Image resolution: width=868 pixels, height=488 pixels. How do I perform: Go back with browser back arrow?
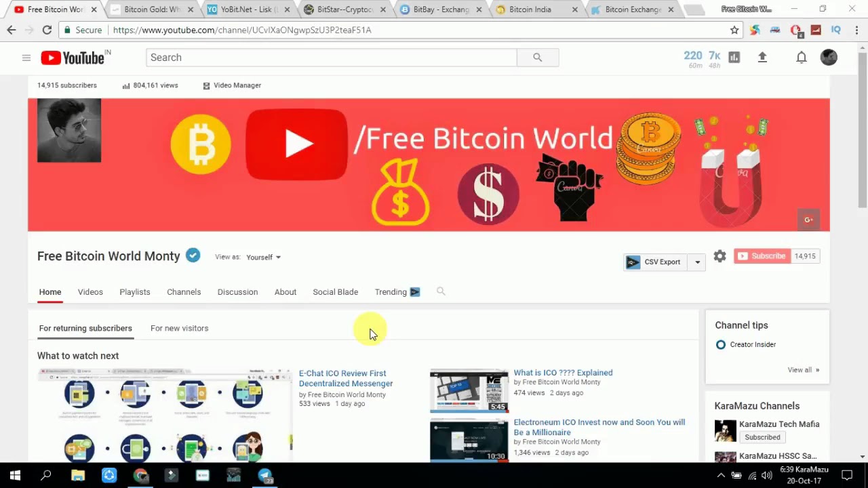12,30
